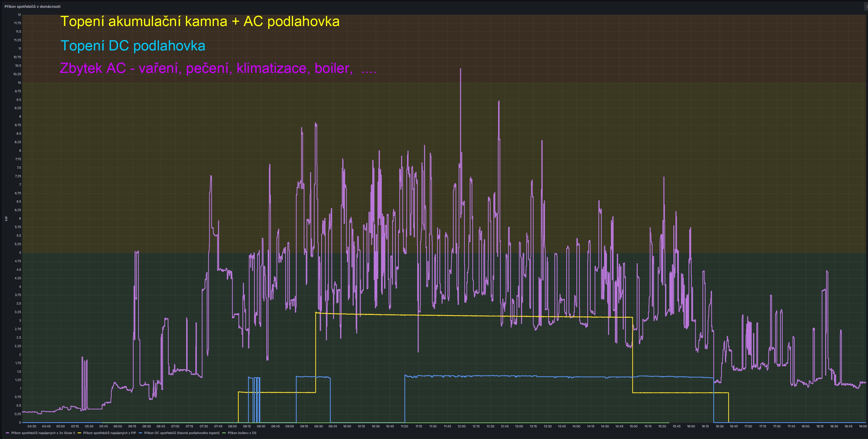Click the 12:00 label on time axis
The width and height of the screenshot is (868, 439).
[x=461, y=426]
